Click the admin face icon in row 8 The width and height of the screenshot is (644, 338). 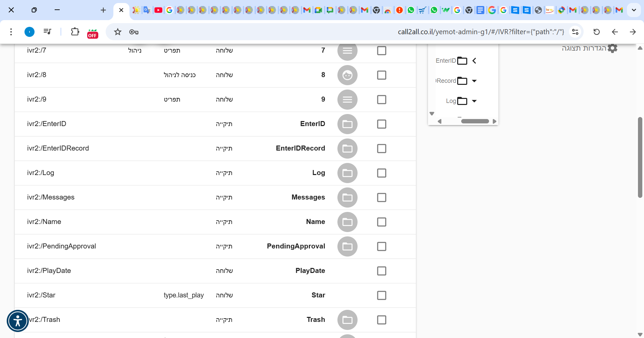tap(347, 75)
